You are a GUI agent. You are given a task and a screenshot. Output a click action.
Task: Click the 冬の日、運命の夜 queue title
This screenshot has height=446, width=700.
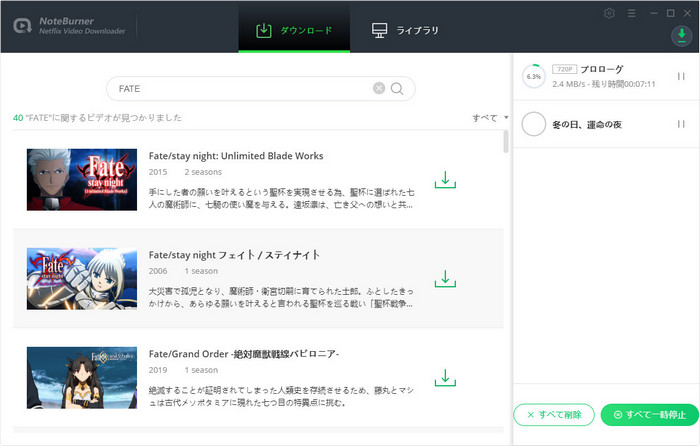coord(587,125)
